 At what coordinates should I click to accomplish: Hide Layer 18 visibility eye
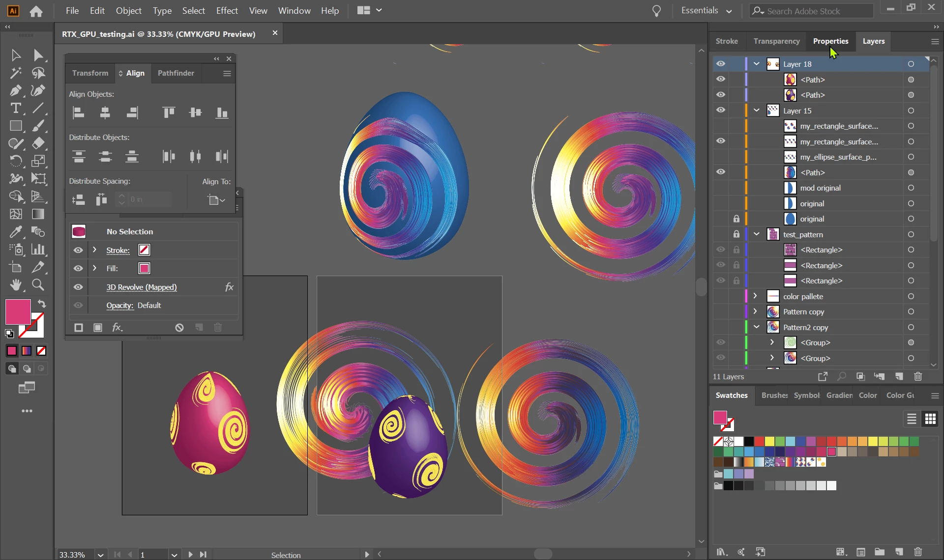click(x=720, y=64)
